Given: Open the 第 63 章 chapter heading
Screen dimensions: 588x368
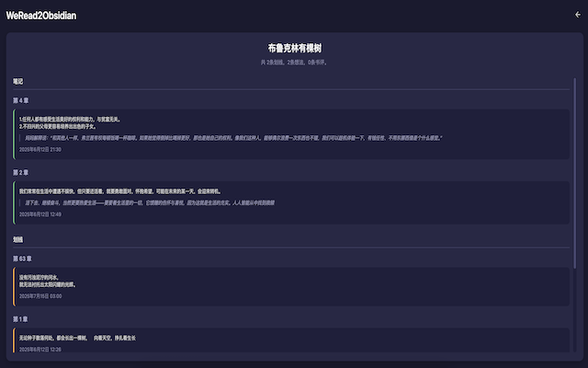Looking at the screenshot, I should [23, 259].
